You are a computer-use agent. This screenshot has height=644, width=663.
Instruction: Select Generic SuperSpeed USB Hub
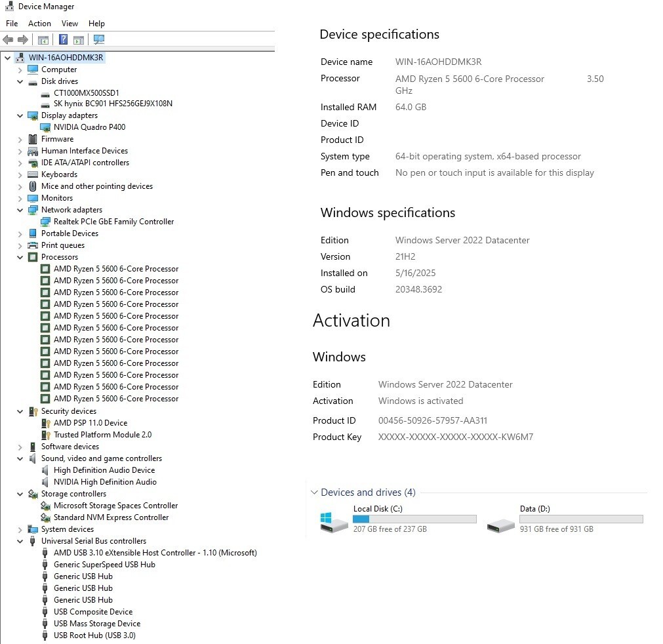pos(104,565)
